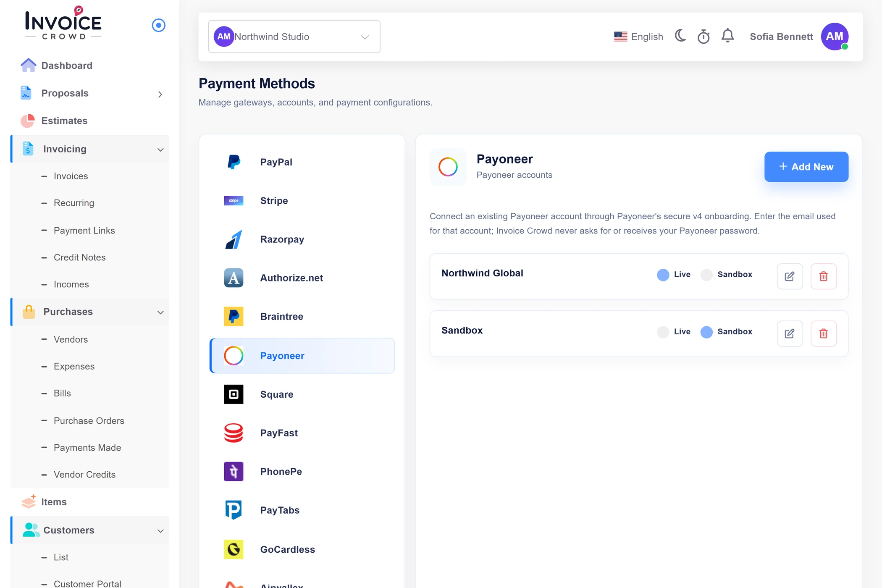Collapse the Invoicing section chevron
Screen dimensions: 882x588
tap(160, 150)
